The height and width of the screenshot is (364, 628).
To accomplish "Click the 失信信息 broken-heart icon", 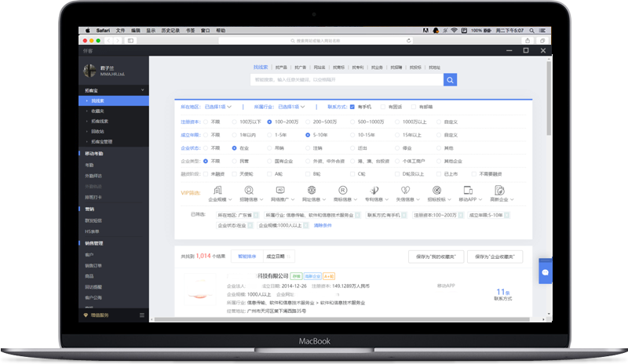I will tap(406, 190).
